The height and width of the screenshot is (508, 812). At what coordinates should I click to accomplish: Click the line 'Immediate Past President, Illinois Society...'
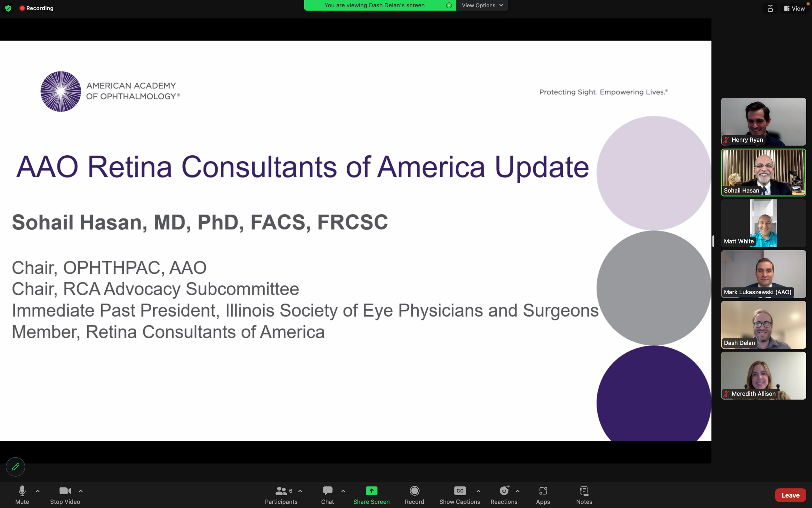tap(305, 311)
